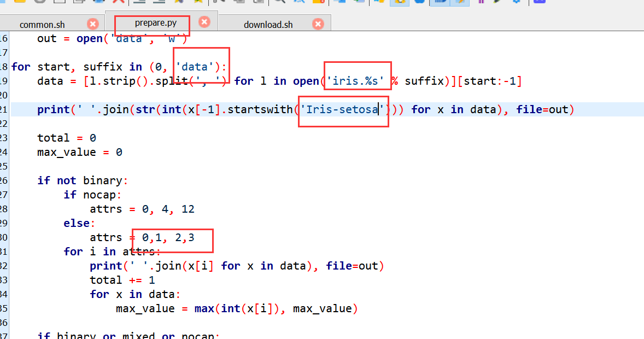
Task: Switch to the common.sh tab
Action: (42, 25)
